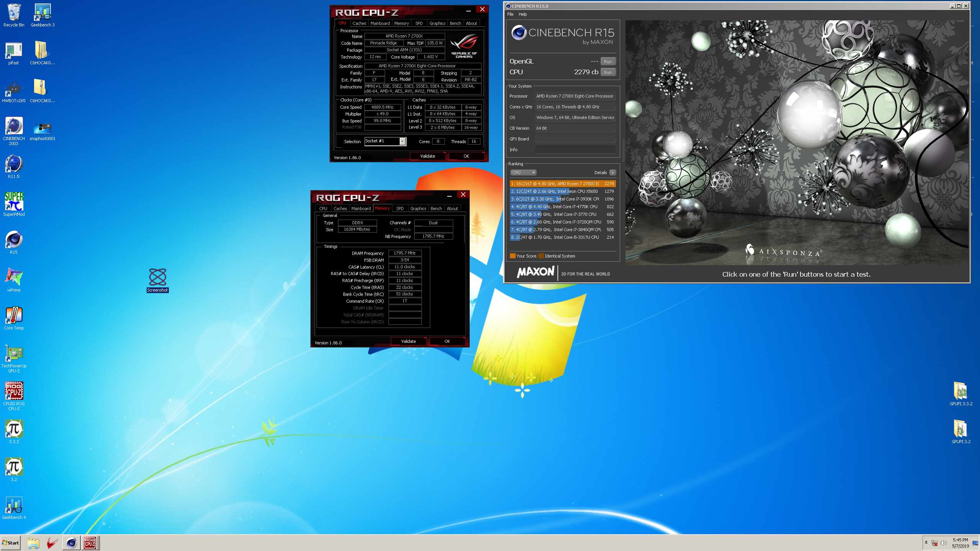Select ranking row Intel Xeon CPU X5650

point(563,191)
